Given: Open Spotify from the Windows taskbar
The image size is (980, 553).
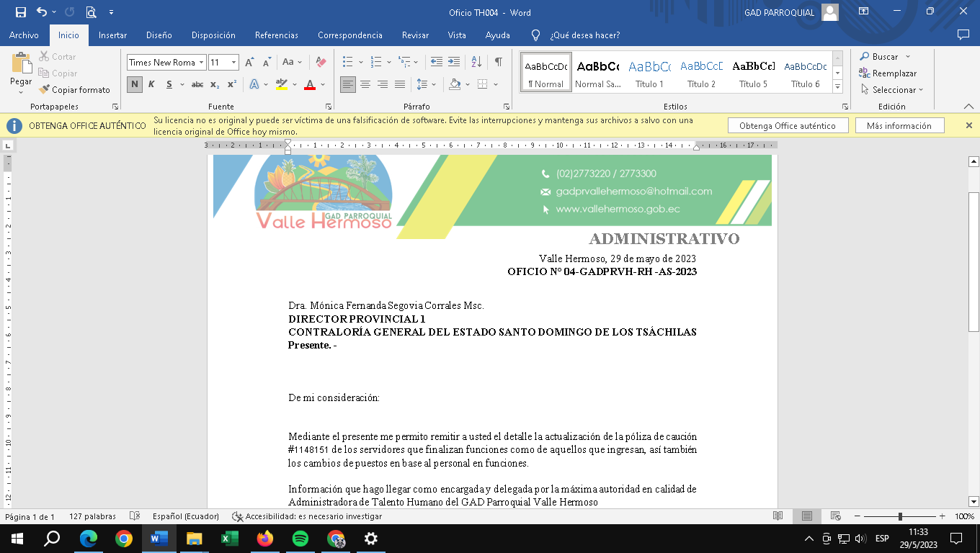Looking at the screenshot, I should [x=300, y=539].
